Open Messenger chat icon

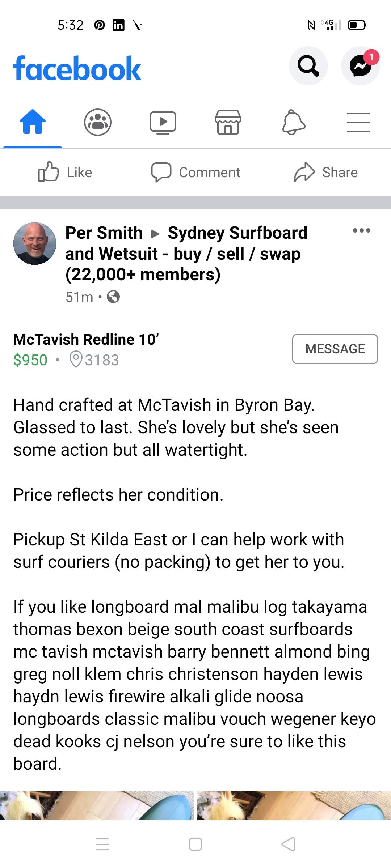pyautogui.click(x=360, y=66)
